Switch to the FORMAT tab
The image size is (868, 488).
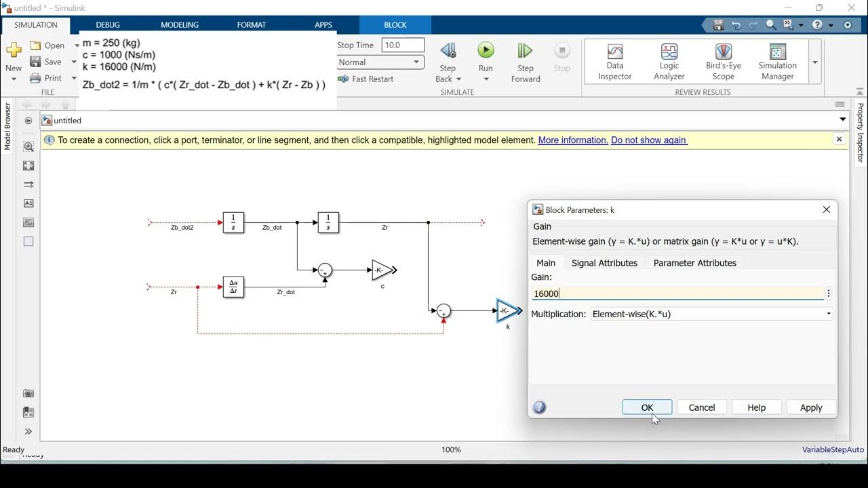coord(252,24)
